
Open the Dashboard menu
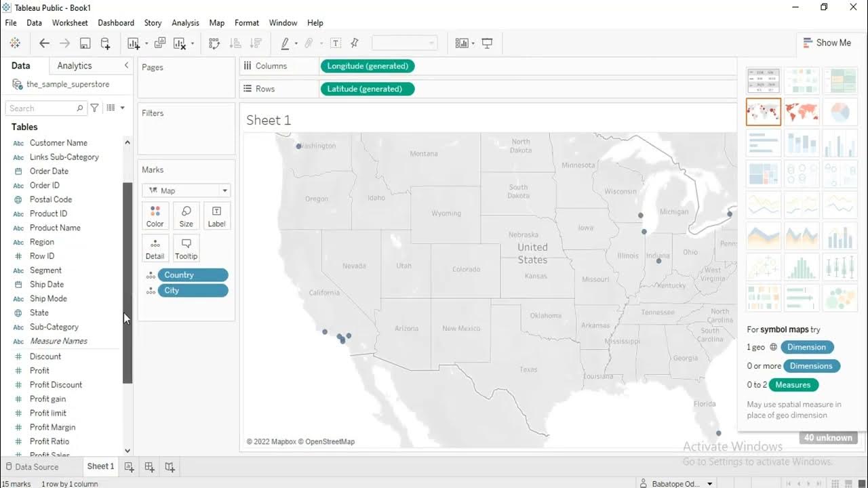116,22
